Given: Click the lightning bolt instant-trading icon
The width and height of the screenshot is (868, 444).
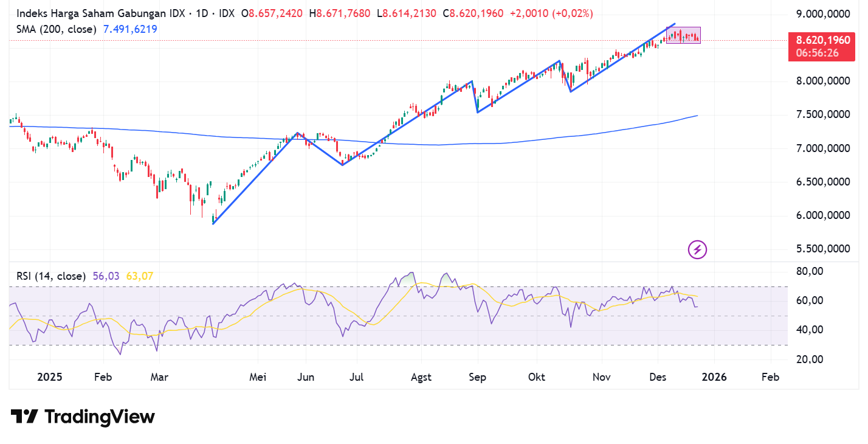Looking at the screenshot, I should point(697,249).
